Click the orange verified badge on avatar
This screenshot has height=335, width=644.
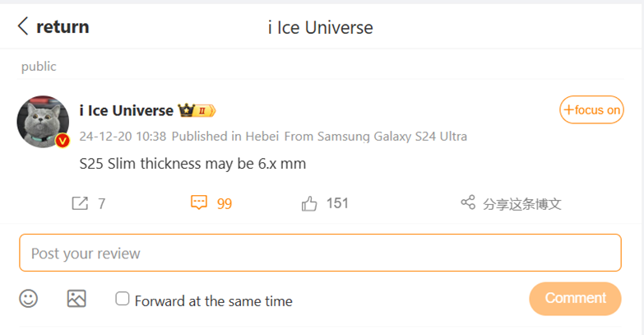(63, 141)
